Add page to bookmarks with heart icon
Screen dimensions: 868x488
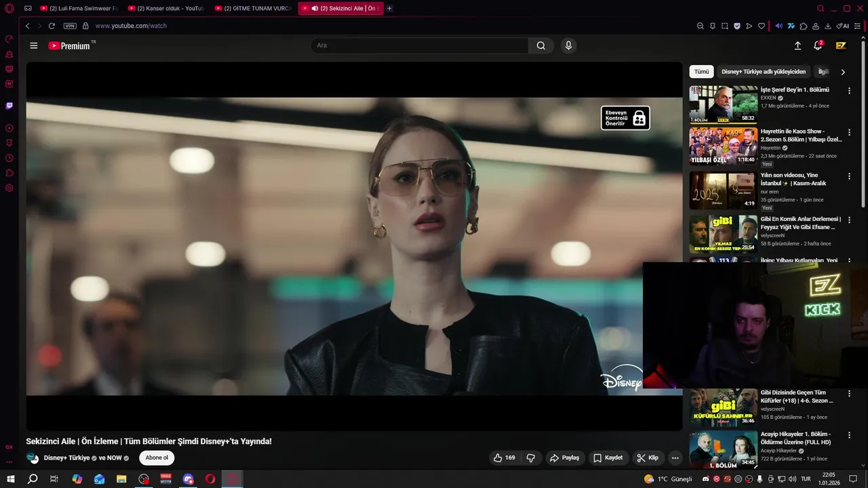762,26
